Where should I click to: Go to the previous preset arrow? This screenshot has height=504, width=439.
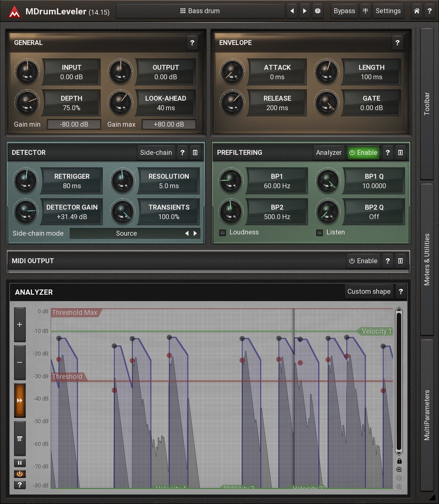(292, 11)
